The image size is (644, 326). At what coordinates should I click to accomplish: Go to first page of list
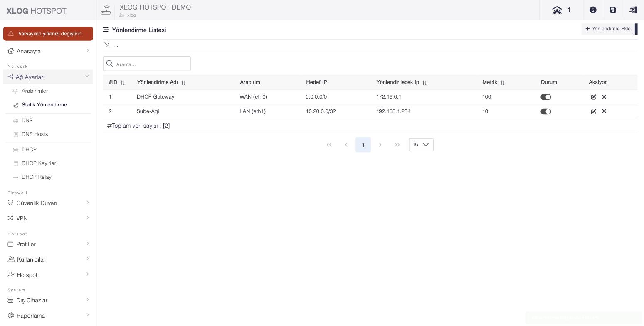[x=329, y=145]
